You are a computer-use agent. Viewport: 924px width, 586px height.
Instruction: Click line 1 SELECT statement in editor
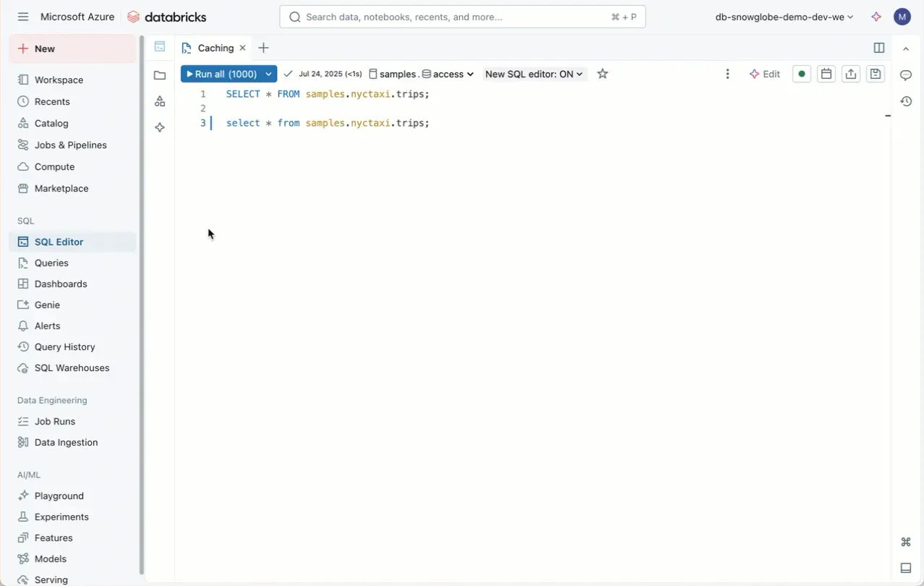pos(328,94)
